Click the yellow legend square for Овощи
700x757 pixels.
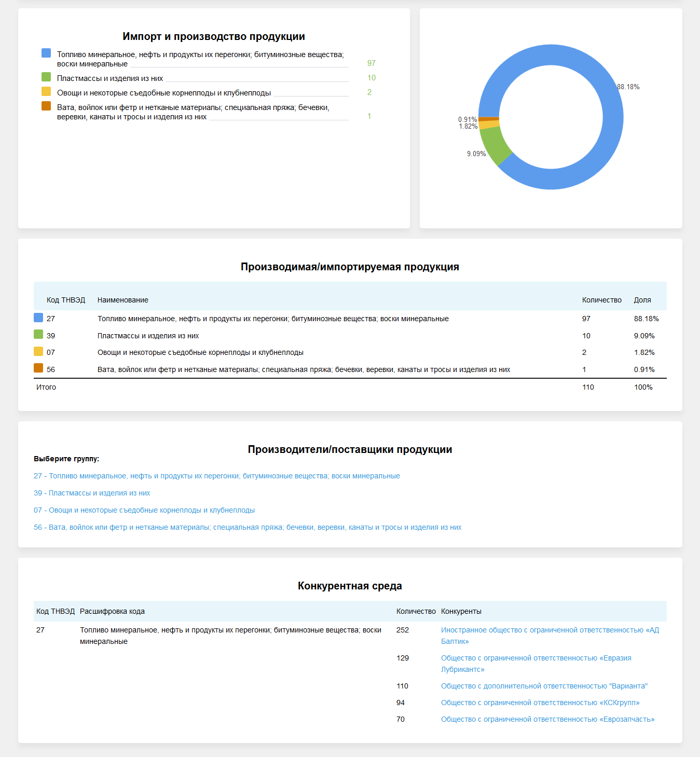[46, 91]
